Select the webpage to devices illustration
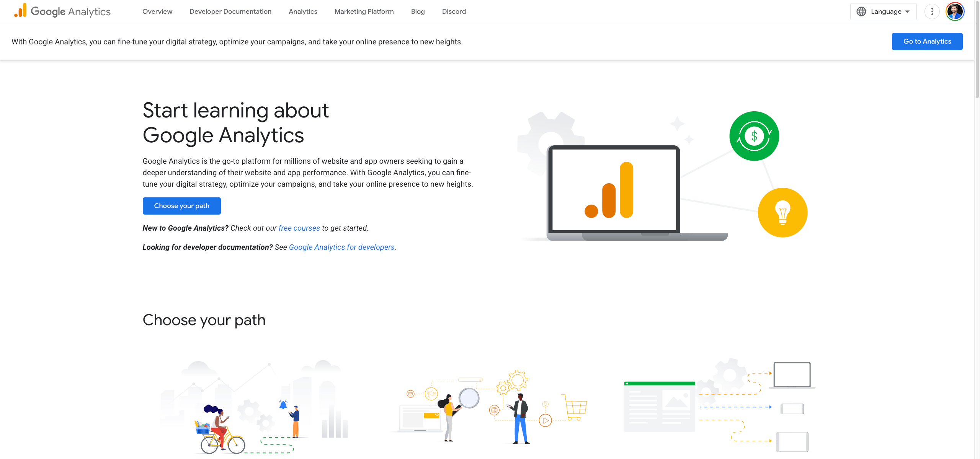This screenshot has height=459, width=980. pos(720,405)
